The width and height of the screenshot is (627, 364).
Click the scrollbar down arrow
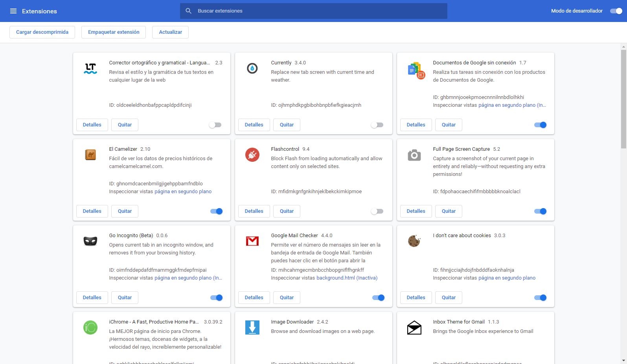623,360
